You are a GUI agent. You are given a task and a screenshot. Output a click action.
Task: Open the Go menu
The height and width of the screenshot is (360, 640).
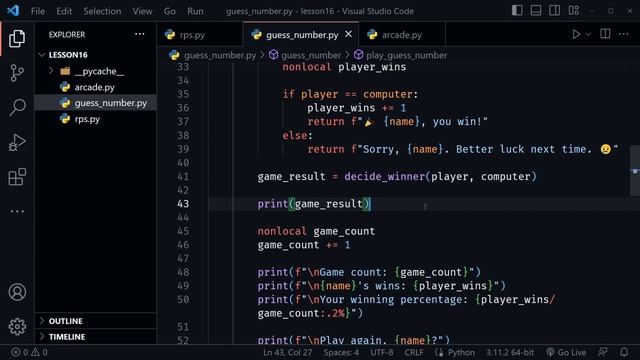tap(170, 11)
